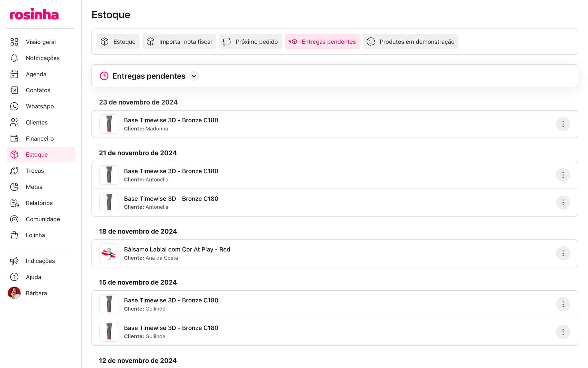Open Lojinha shopping bag icon
This screenshot has width=588, height=368.
pyautogui.click(x=14, y=235)
